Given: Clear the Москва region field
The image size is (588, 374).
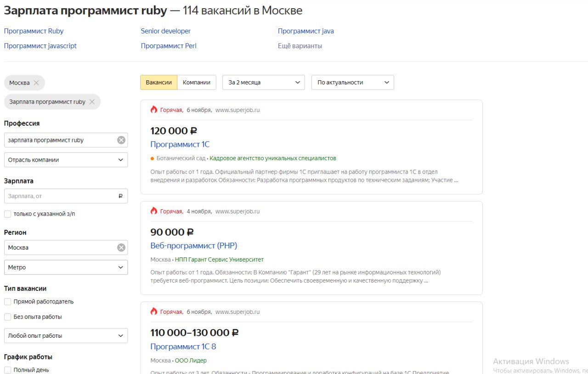Looking at the screenshot, I should coord(121,247).
